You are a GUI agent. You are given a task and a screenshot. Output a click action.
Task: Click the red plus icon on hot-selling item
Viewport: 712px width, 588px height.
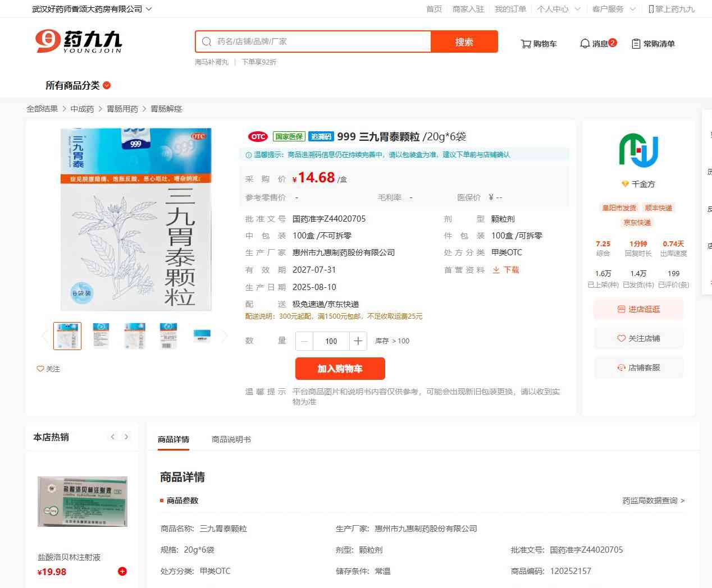click(x=122, y=571)
